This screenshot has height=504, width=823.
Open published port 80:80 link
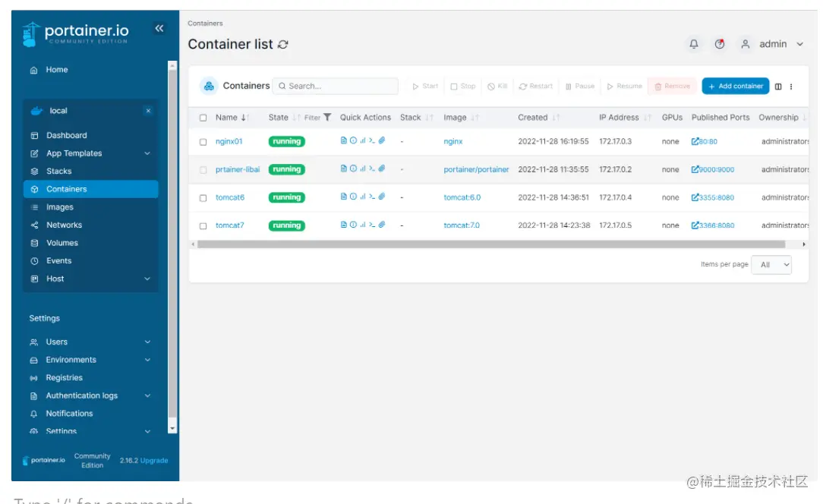(705, 141)
